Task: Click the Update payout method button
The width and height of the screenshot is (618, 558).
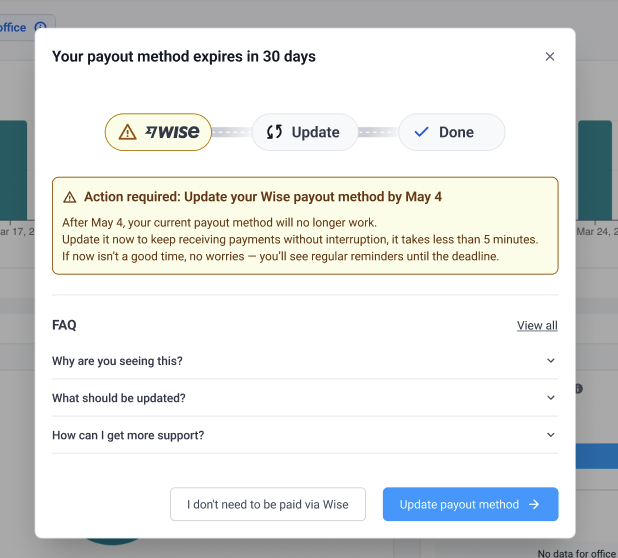Action: 470,504
